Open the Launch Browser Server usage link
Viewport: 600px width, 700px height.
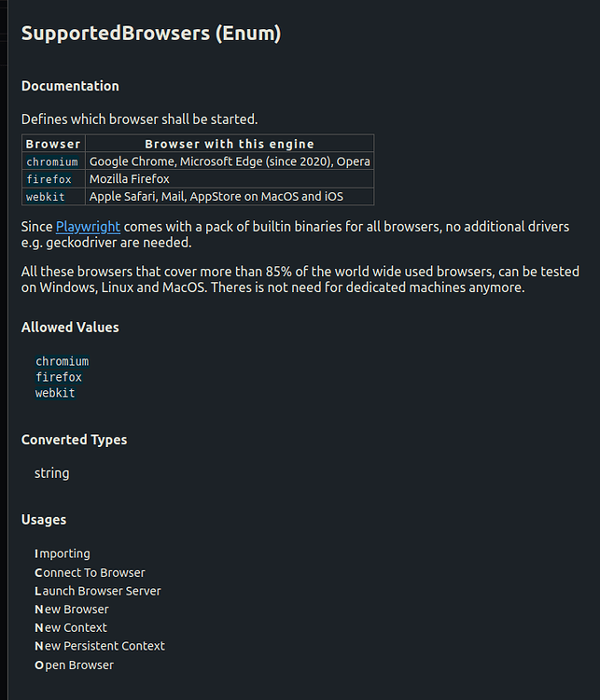click(98, 591)
